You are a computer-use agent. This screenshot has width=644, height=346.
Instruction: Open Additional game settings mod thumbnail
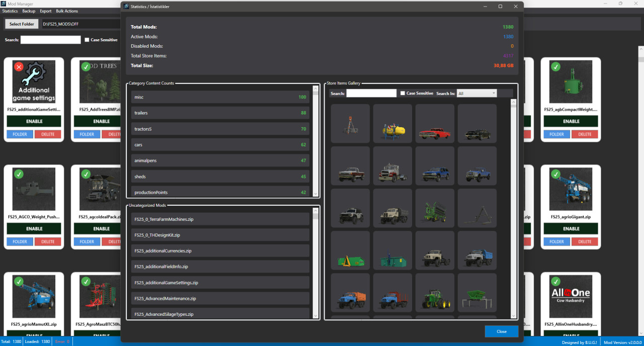[34, 82]
